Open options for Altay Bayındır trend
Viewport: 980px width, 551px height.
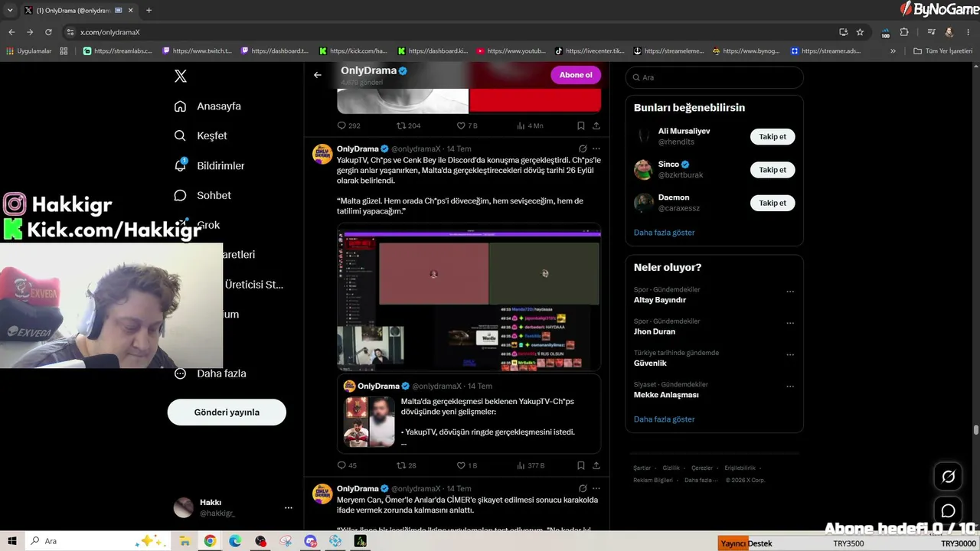(790, 291)
